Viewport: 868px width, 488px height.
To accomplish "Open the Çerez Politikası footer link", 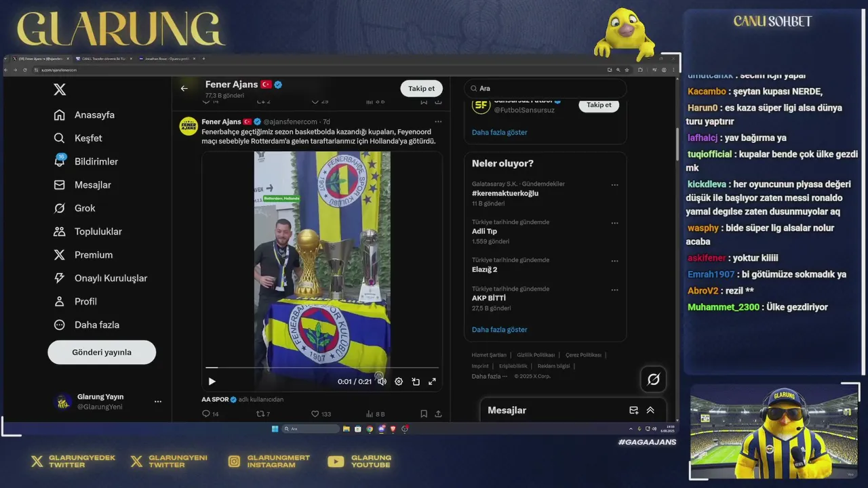I will [x=583, y=355].
